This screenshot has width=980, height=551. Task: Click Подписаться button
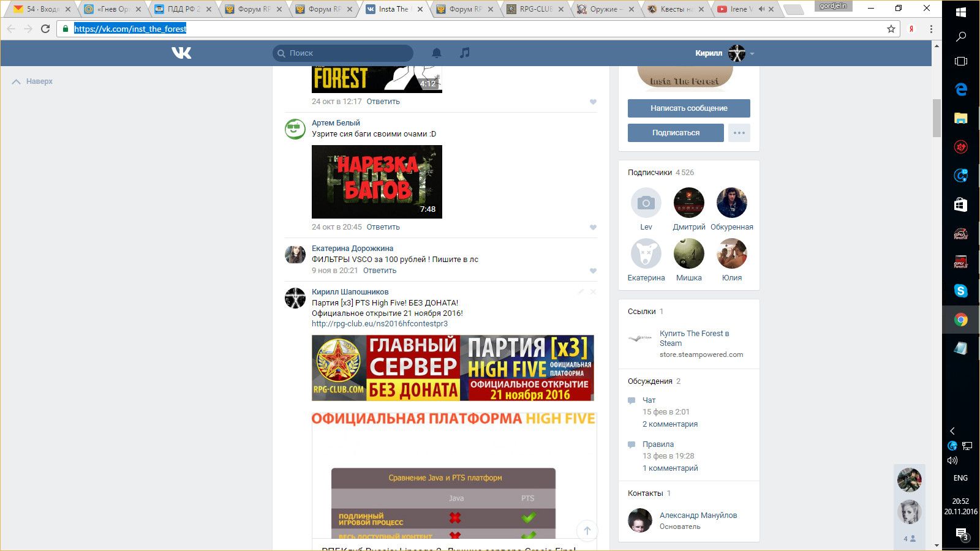click(676, 133)
